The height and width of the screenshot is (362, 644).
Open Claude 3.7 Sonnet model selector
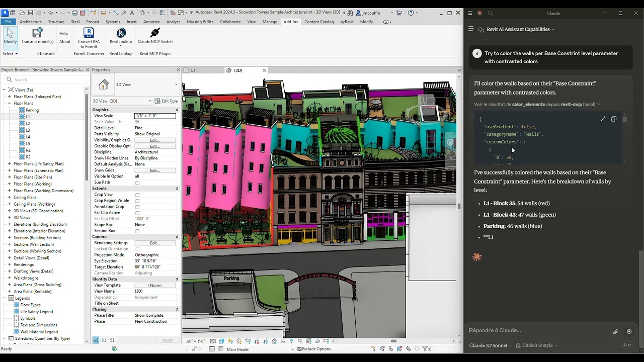click(491, 345)
